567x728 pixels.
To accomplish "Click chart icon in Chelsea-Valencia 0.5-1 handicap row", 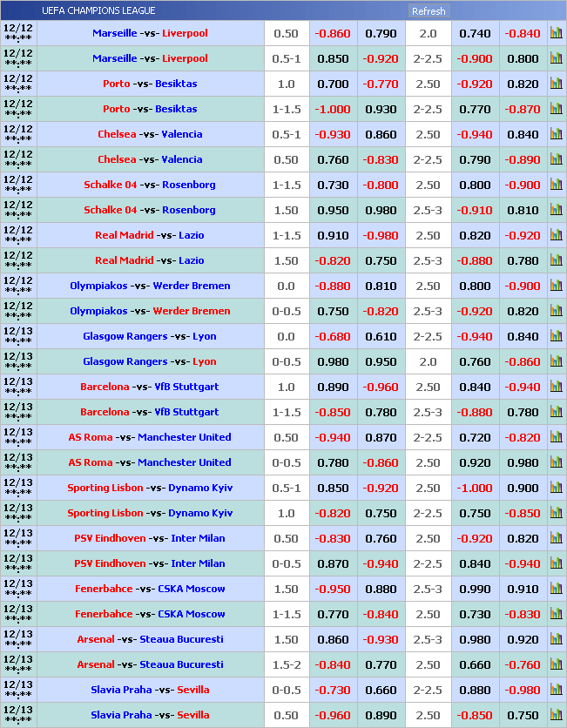I will click(556, 135).
